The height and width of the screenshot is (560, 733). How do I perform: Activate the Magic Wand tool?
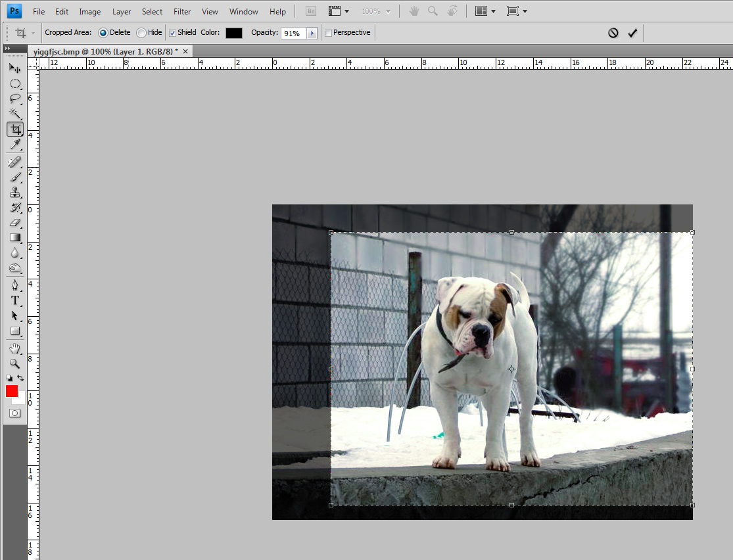[14, 114]
